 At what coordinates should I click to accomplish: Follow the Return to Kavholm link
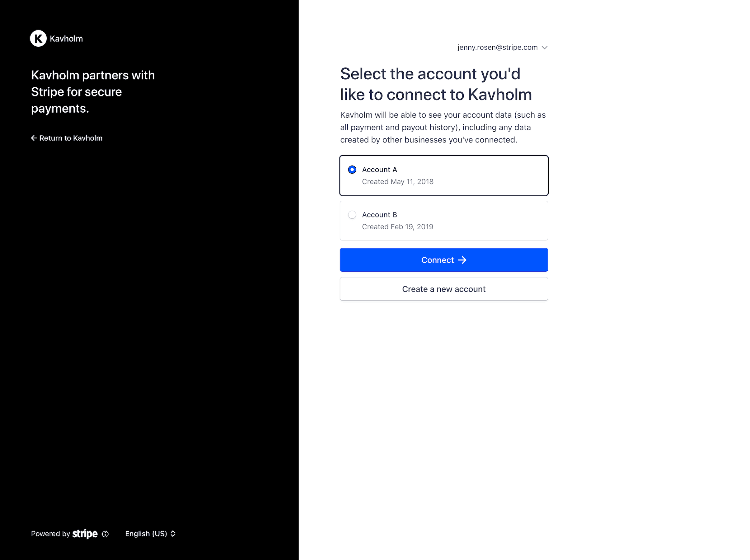coord(67,138)
